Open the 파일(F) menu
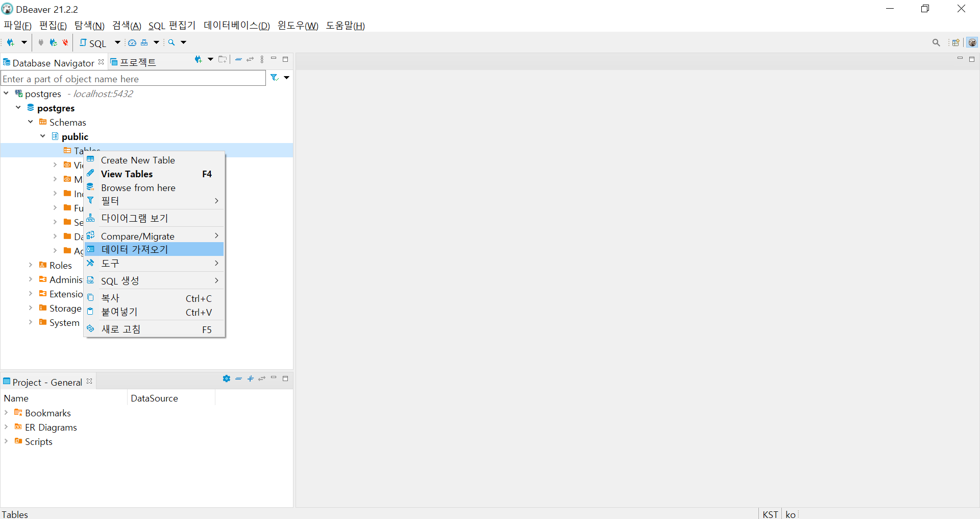The image size is (980, 519). (17, 26)
